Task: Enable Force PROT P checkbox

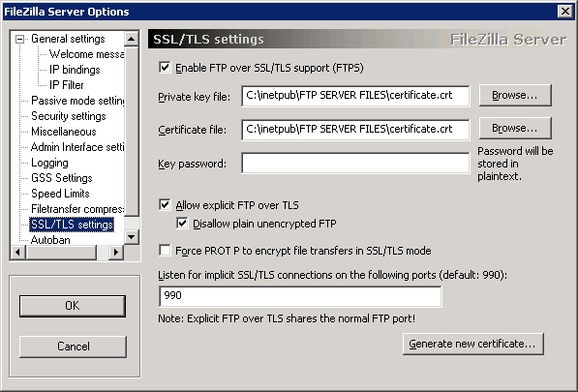Action: [x=165, y=251]
